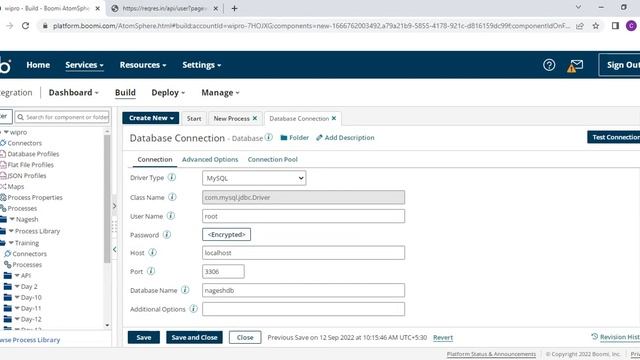The height and width of the screenshot is (360, 640).
Task: Expand the Day-10 folder
Action: click(17, 297)
